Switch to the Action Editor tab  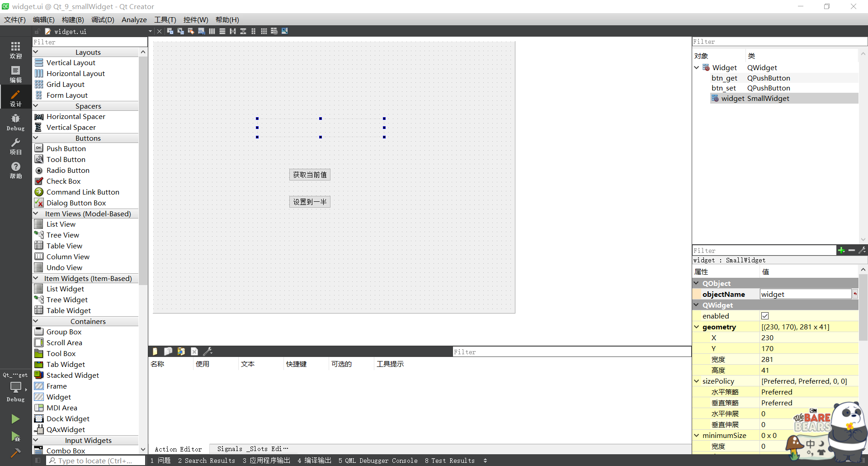pyautogui.click(x=178, y=449)
